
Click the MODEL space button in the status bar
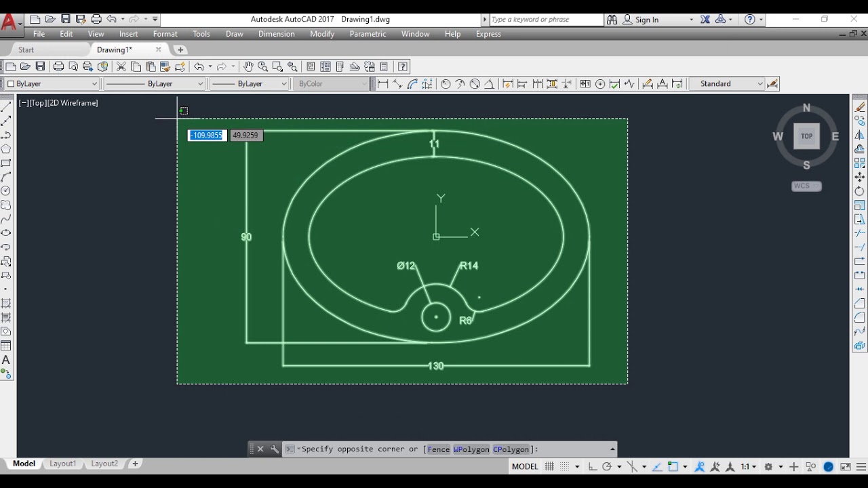(525, 467)
